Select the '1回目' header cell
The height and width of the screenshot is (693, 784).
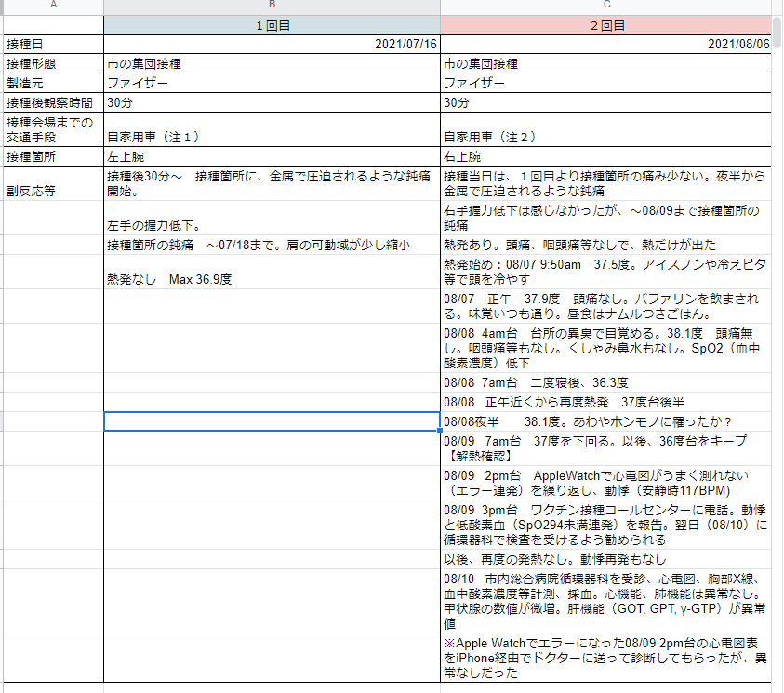[x=272, y=25]
